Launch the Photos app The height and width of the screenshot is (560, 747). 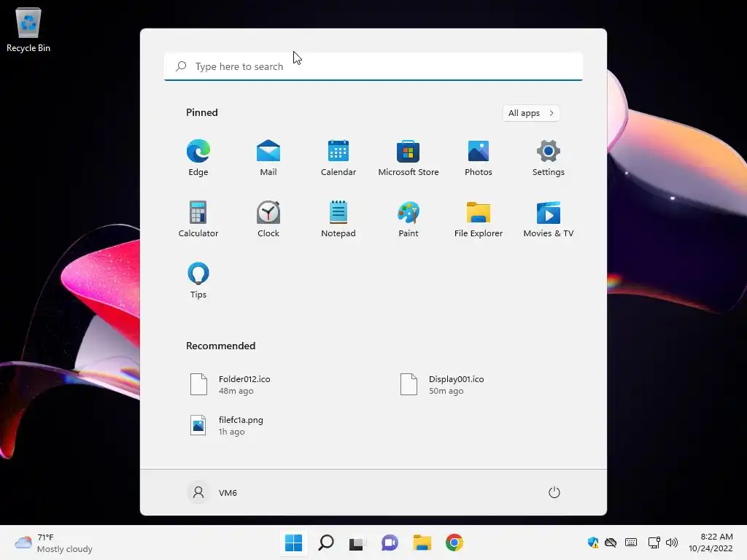[479, 157]
